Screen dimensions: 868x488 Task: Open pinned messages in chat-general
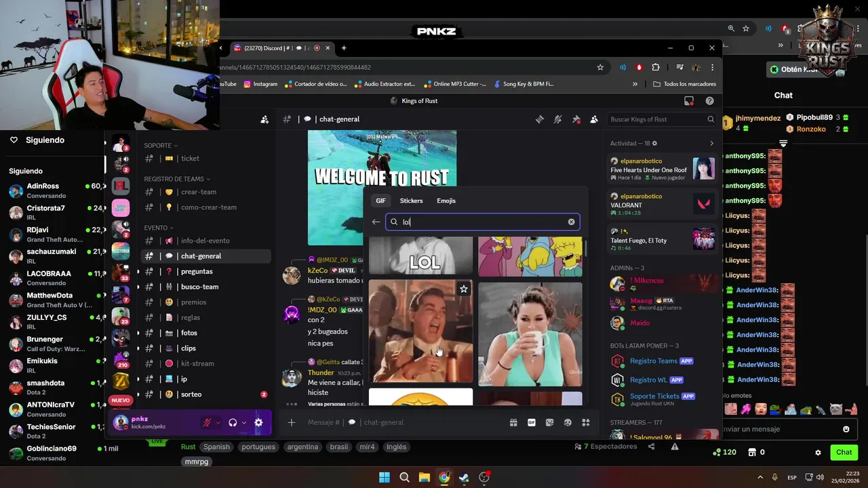pyautogui.click(x=576, y=119)
